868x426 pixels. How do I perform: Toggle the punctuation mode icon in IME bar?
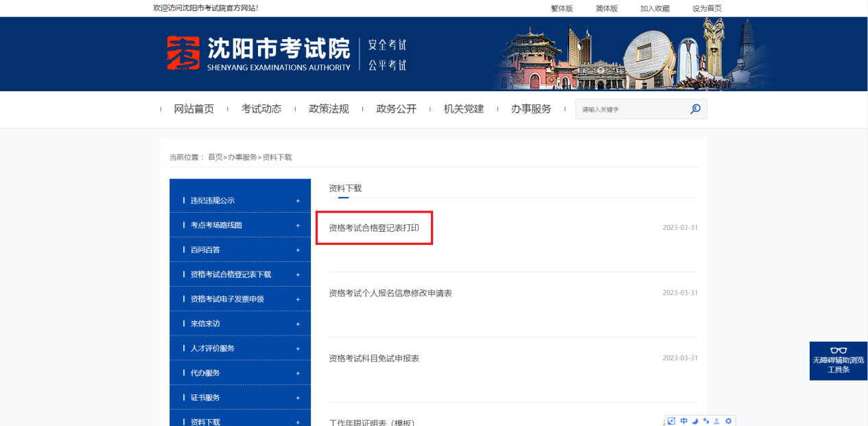pos(705,421)
